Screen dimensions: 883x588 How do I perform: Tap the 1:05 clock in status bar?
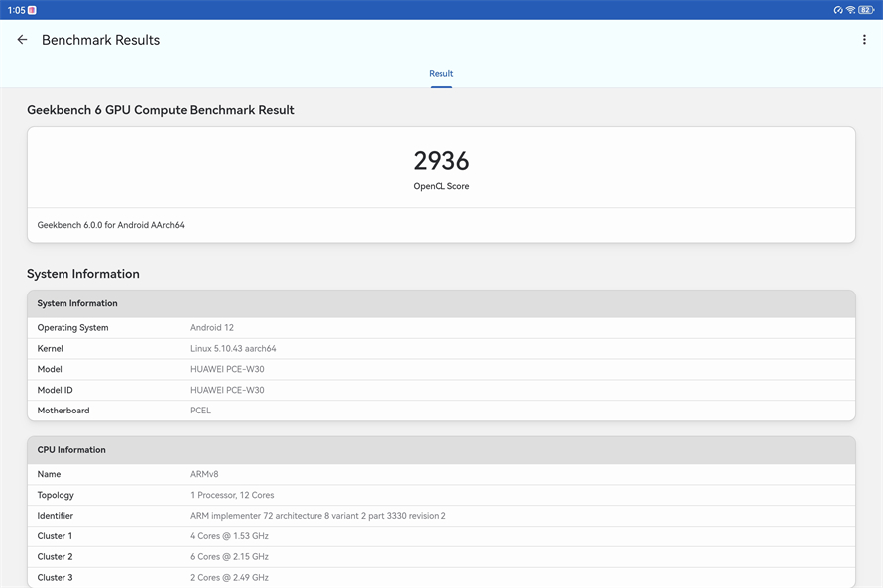tap(16, 10)
